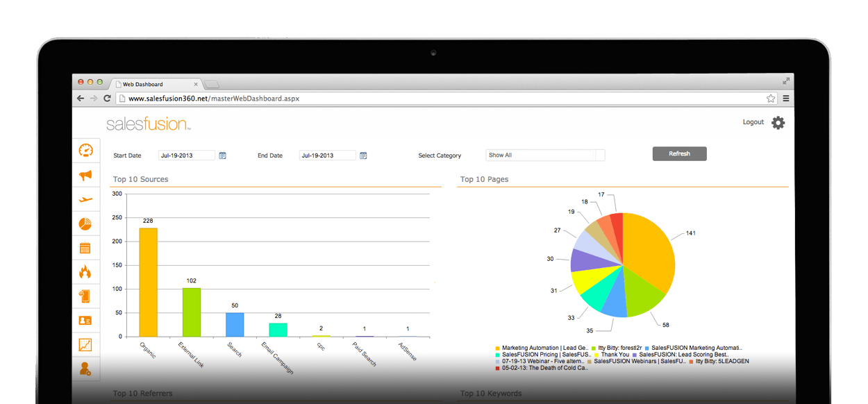
Task: Open the Start Date calendar picker icon
Action: click(x=223, y=155)
